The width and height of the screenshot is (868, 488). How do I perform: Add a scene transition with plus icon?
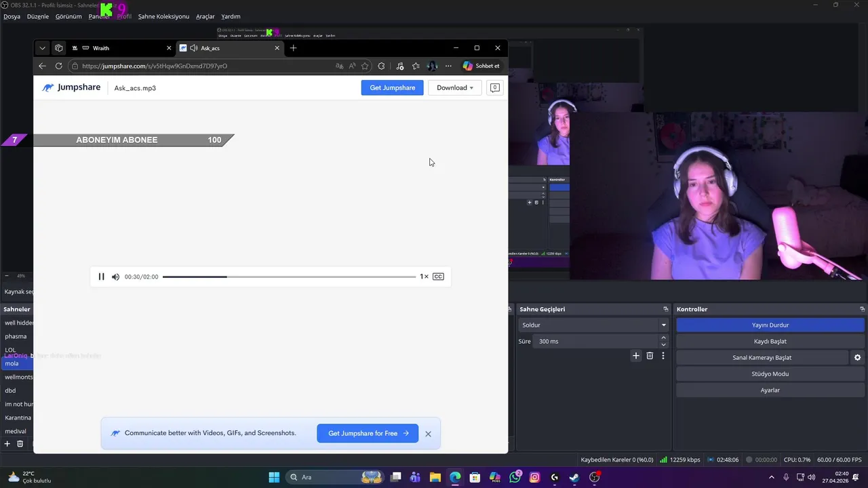(636, 356)
